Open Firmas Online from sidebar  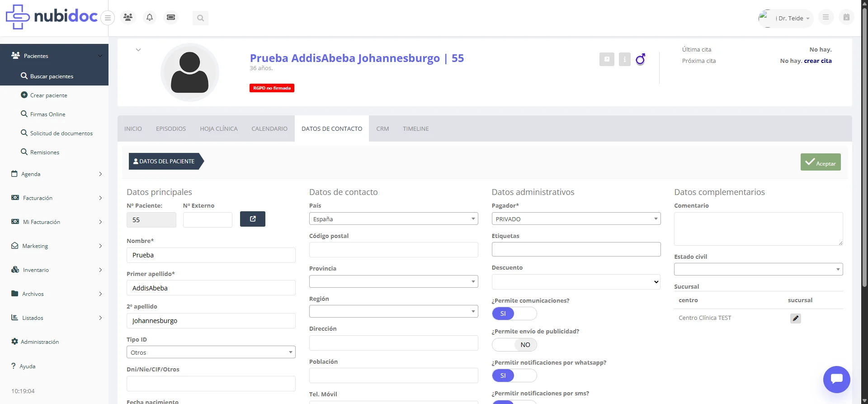(47, 114)
